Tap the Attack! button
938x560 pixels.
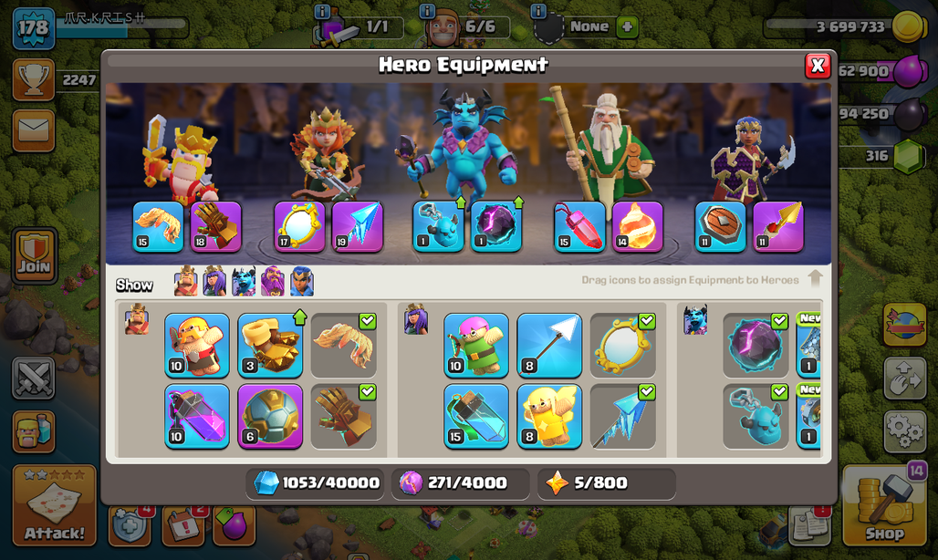(x=55, y=505)
